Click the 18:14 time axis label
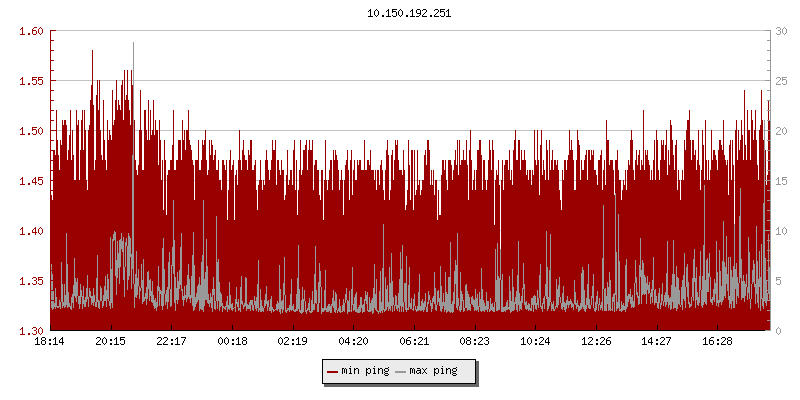 [x=50, y=342]
